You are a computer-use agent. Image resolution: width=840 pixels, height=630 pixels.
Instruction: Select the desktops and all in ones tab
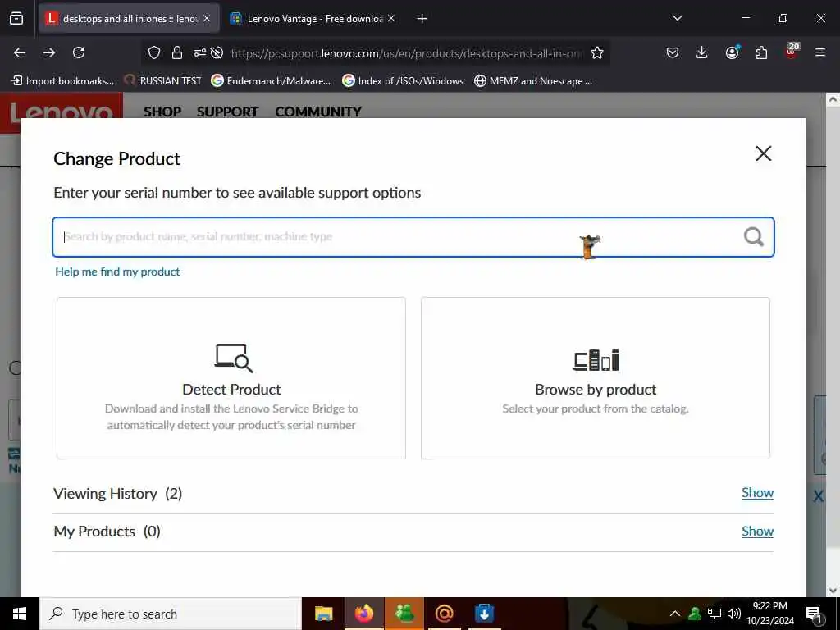click(x=129, y=19)
